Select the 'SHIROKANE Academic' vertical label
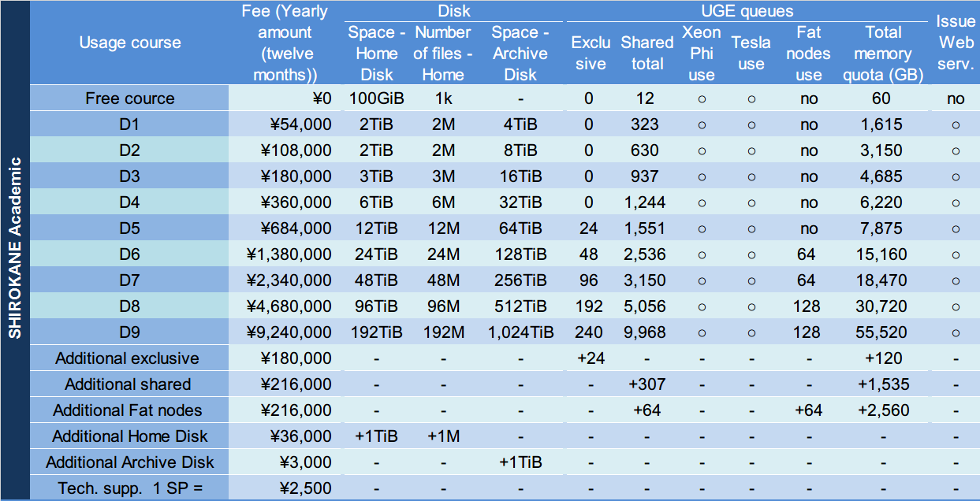Viewport: 980px width, 501px height. click(15, 249)
